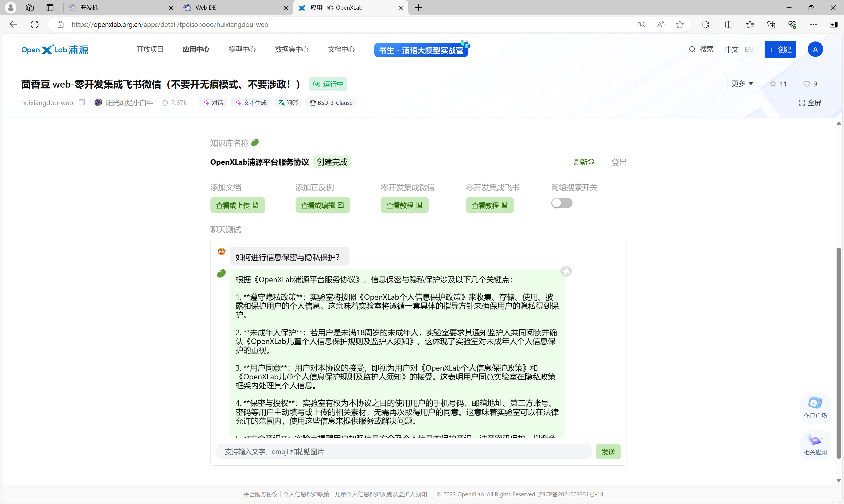Open the browser workspaces icon
844x504 pixels.
pos(30,7)
